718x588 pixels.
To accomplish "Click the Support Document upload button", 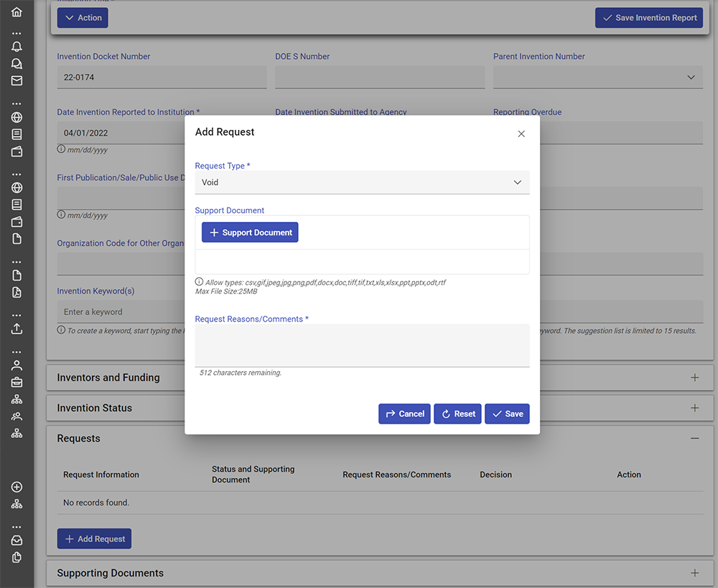I will pos(250,233).
